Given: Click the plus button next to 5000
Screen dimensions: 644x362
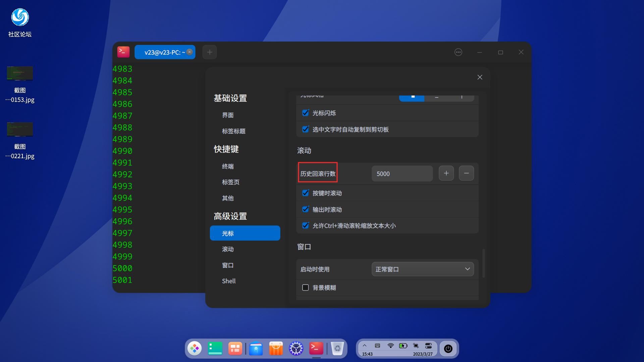Looking at the screenshot, I should (x=446, y=173).
